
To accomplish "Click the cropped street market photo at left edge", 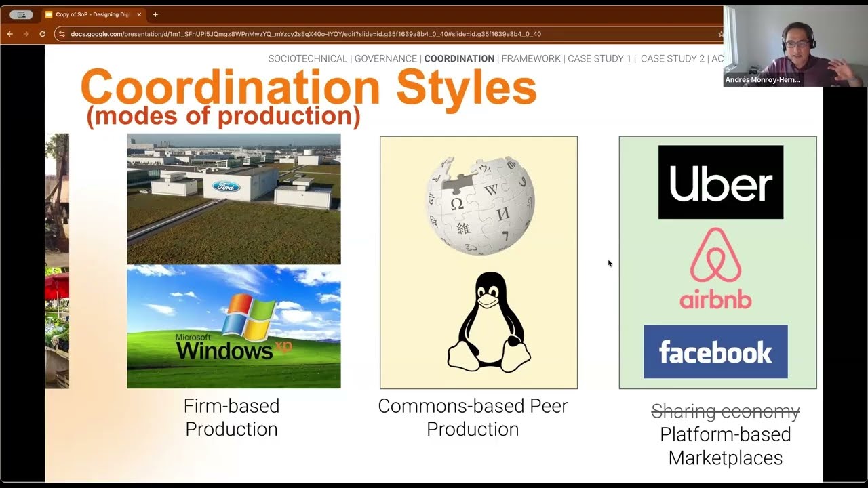I will [x=57, y=261].
